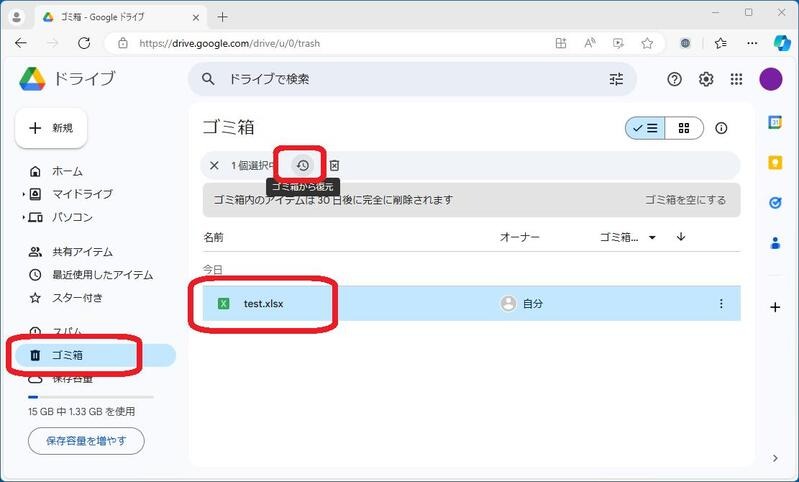Screen dimensions: 799x482
Task: Click the delete forever icon
Action: click(x=334, y=166)
